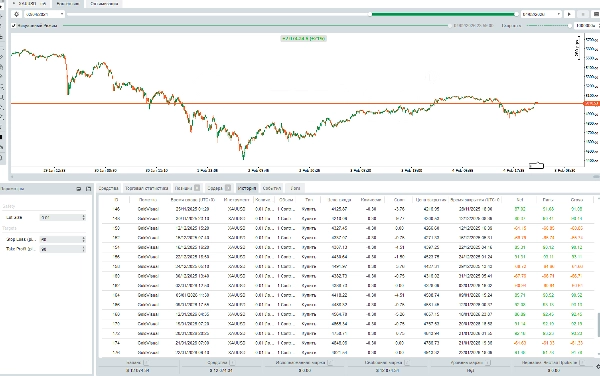Open the Торговая статистика tab
Screen dimensions: 600x376
point(147,188)
